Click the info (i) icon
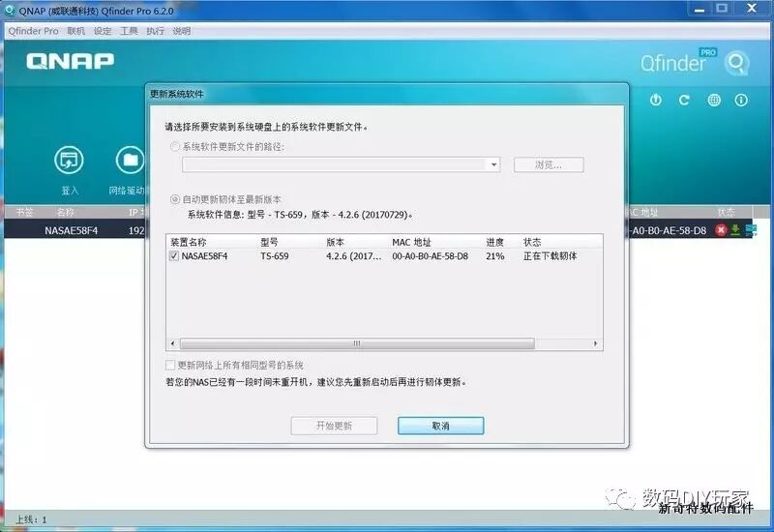 [x=741, y=101]
